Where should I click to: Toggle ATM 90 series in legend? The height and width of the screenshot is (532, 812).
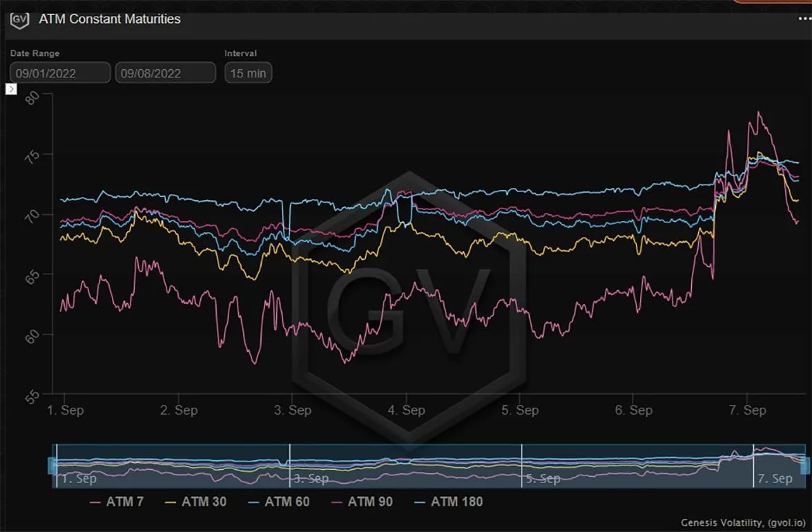pyautogui.click(x=362, y=502)
